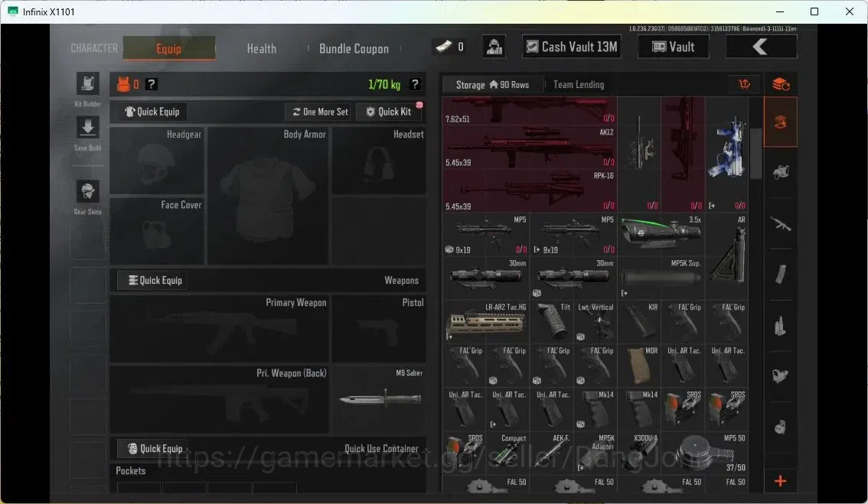The width and height of the screenshot is (868, 504).
Task: Open the Vault button
Action: [673, 47]
